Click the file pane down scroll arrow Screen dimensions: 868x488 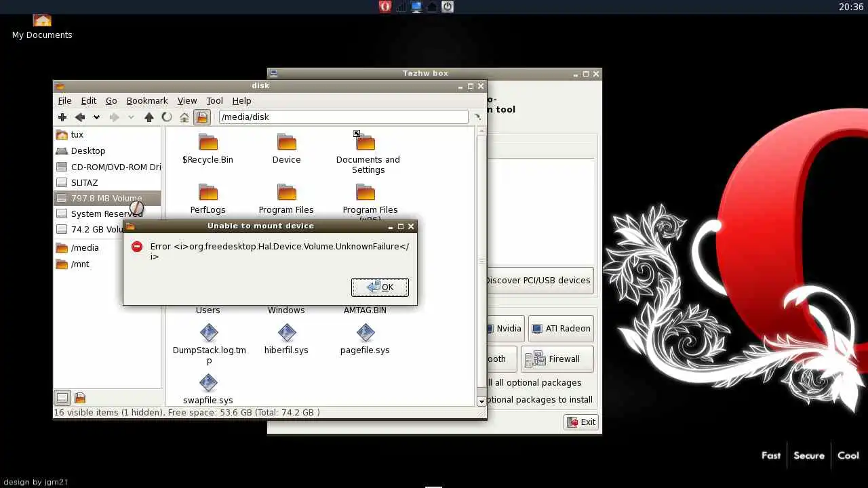coord(481,401)
